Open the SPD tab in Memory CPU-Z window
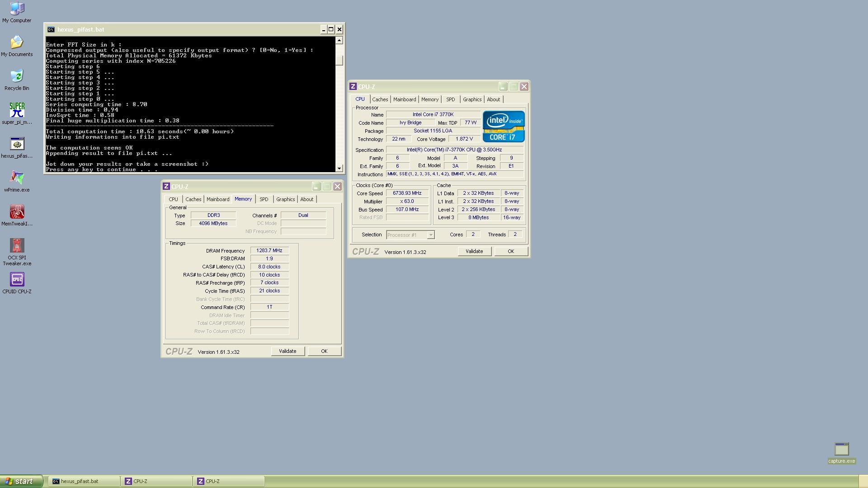This screenshot has width=868, height=488. click(x=264, y=199)
